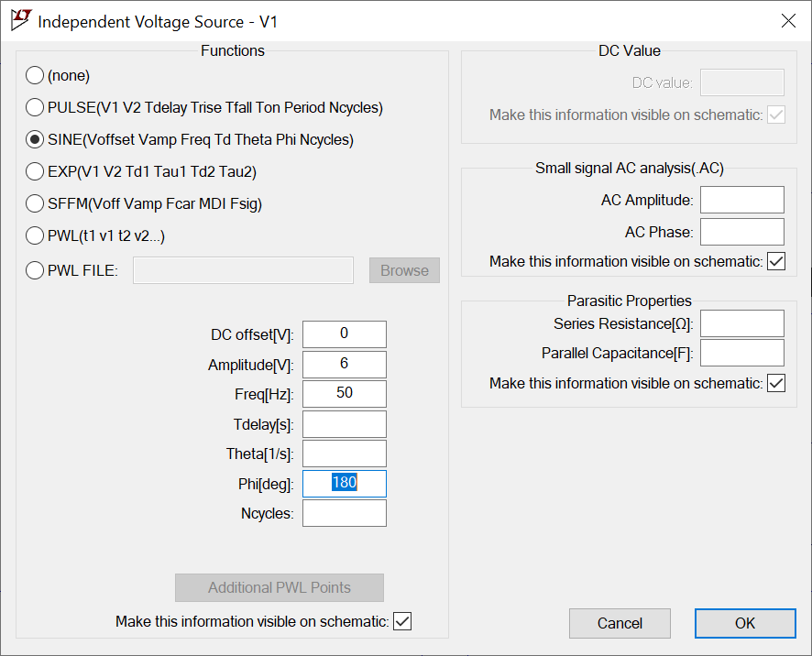Select the PWL(t1 v1 t2 v2...) option
Image resolution: width=812 pixels, height=656 pixels.
coord(35,235)
